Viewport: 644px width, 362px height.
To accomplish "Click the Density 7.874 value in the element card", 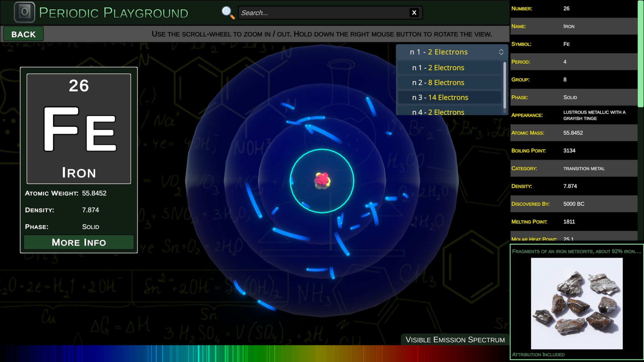I will [91, 210].
